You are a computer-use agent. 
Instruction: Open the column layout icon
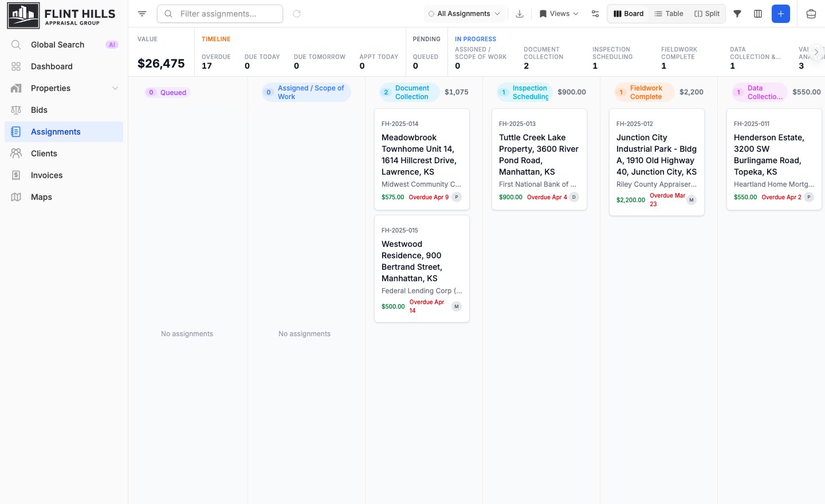coord(758,14)
